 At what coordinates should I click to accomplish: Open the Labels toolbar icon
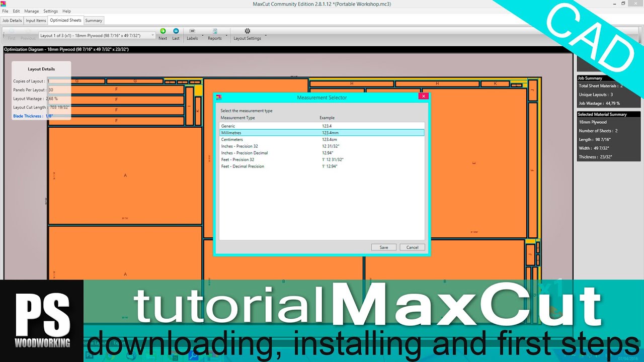pyautogui.click(x=192, y=34)
